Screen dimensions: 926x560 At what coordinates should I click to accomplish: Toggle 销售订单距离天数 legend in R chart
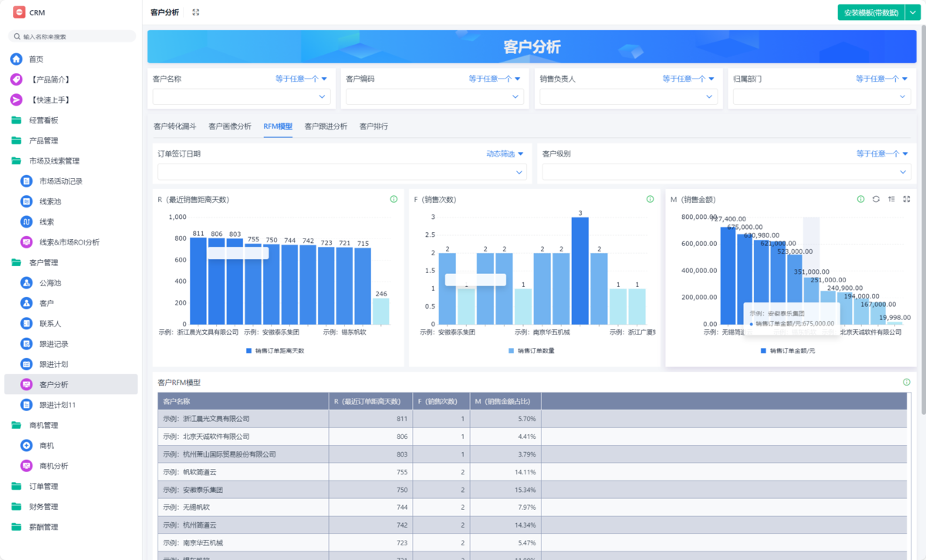tap(275, 350)
